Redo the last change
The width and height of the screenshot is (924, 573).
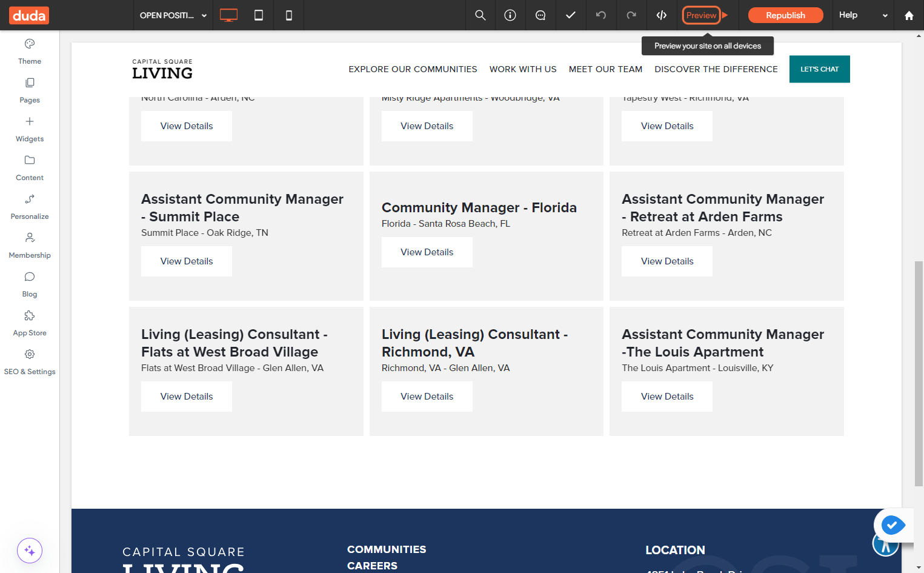[631, 15]
